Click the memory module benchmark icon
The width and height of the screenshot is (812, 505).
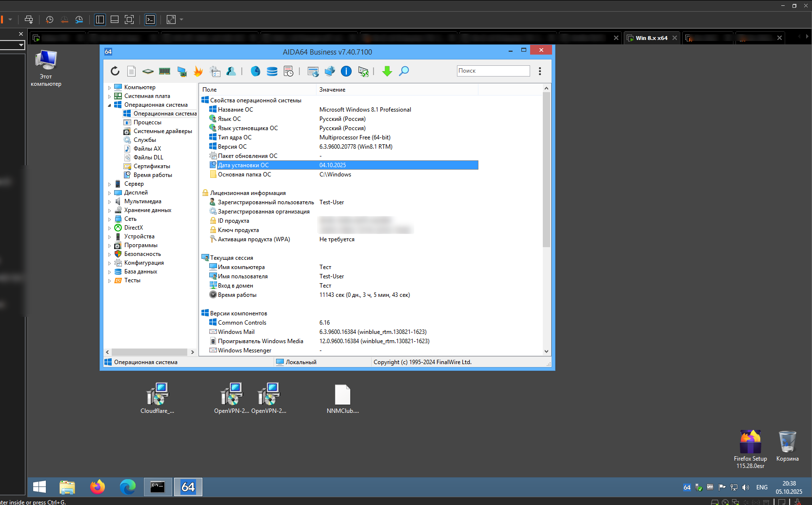point(165,71)
